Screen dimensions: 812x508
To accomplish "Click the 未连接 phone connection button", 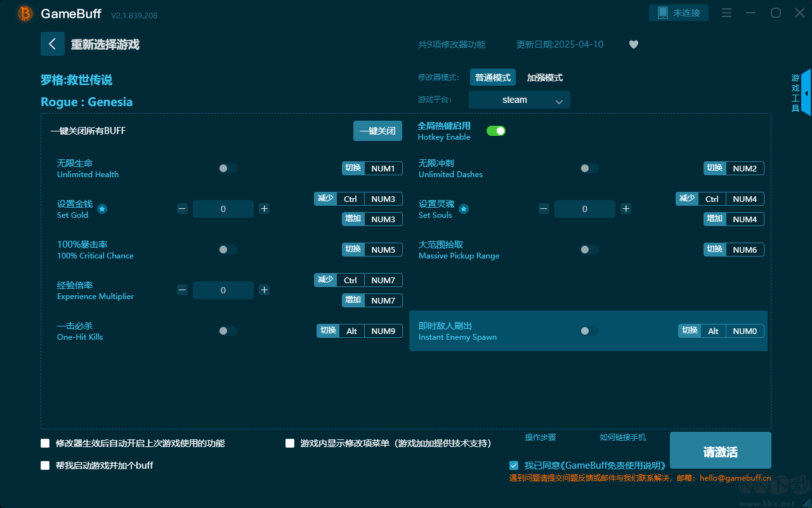I will pyautogui.click(x=679, y=13).
